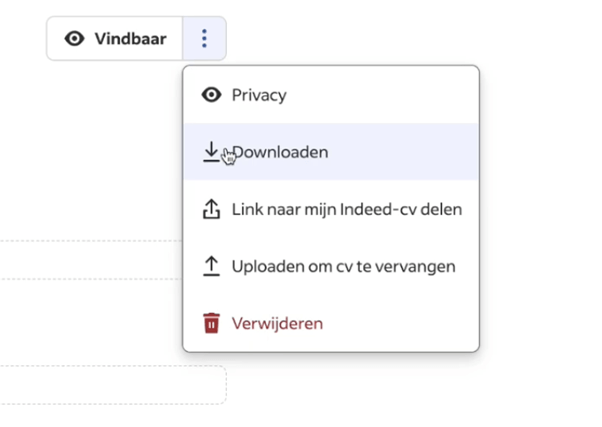Click the upper dashed placeholder box

tap(90, 260)
